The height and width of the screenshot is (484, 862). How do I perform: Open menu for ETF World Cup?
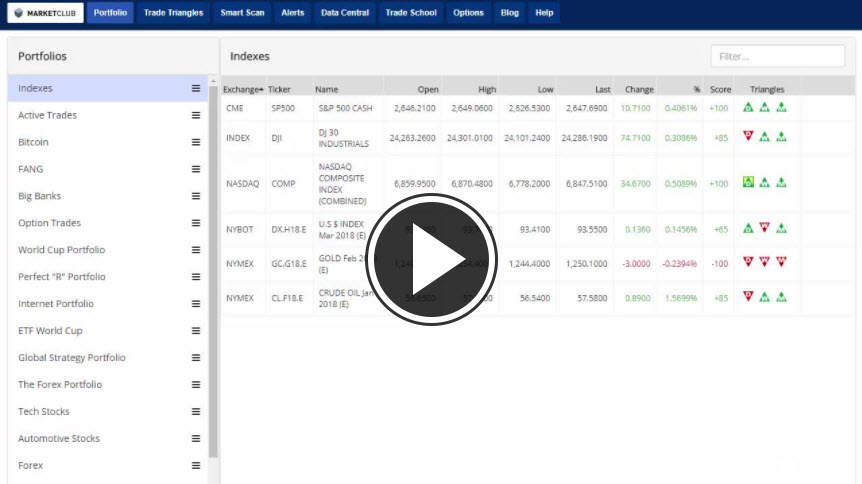[x=196, y=331]
